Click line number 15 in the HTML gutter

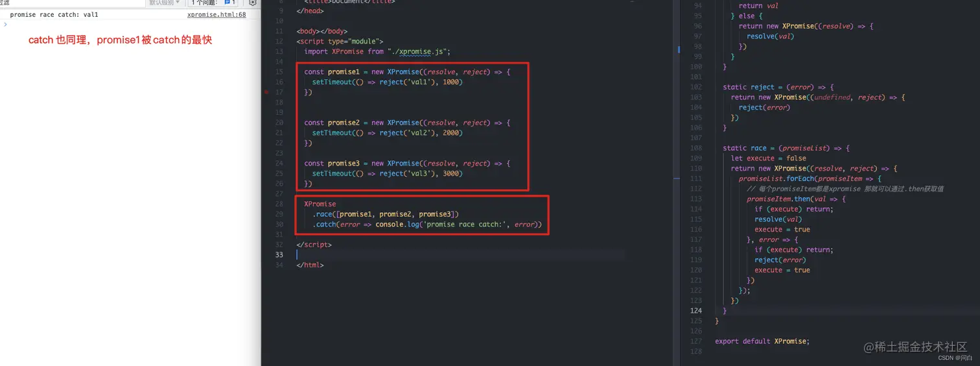[x=279, y=72]
